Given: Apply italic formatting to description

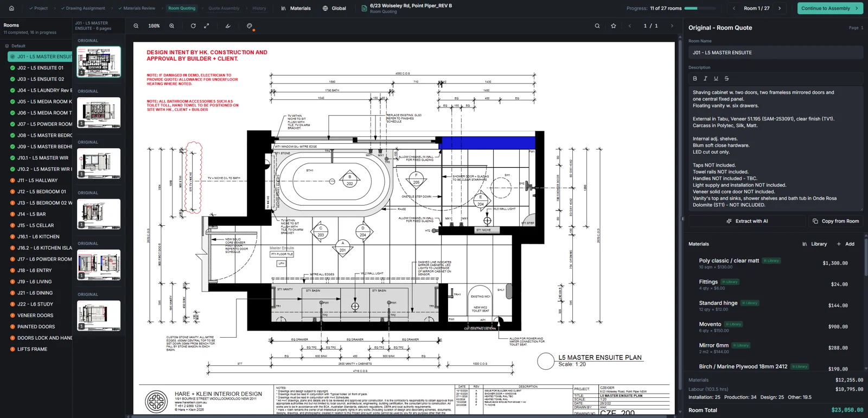Looking at the screenshot, I should (x=705, y=78).
